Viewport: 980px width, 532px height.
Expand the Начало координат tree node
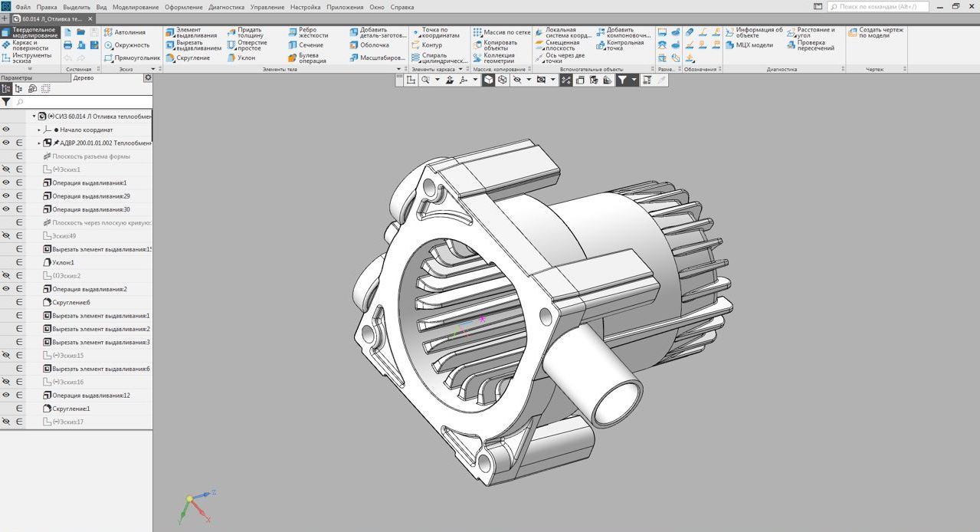[39, 130]
